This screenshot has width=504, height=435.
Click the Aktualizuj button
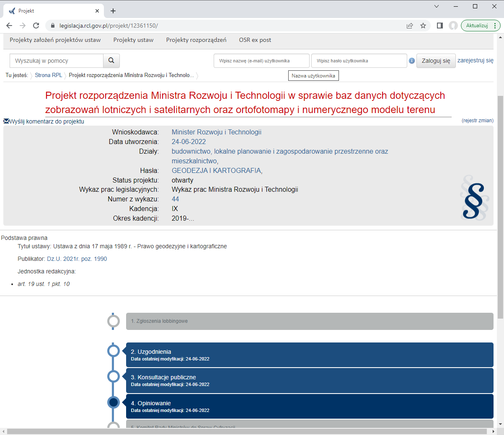pyautogui.click(x=478, y=25)
